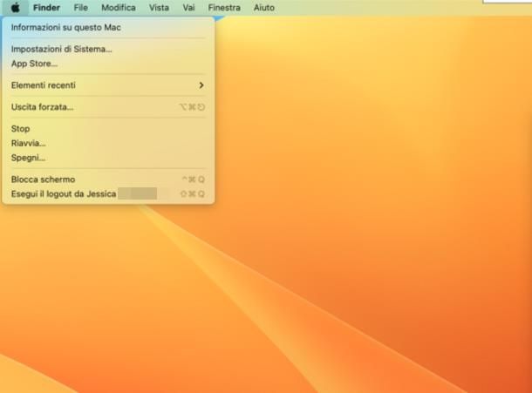The height and width of the screenshot is (393, 532).
Task: Open the File menu
Action: [81, 8]
